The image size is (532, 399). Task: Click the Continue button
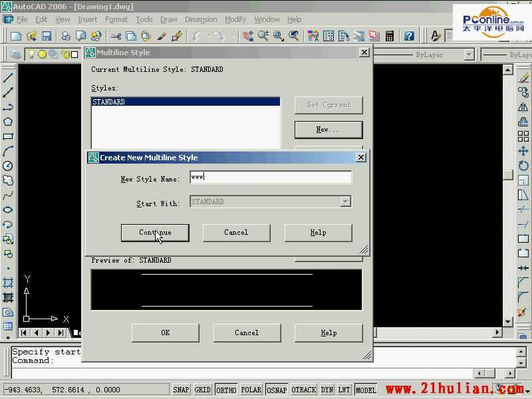click(155, 233)
